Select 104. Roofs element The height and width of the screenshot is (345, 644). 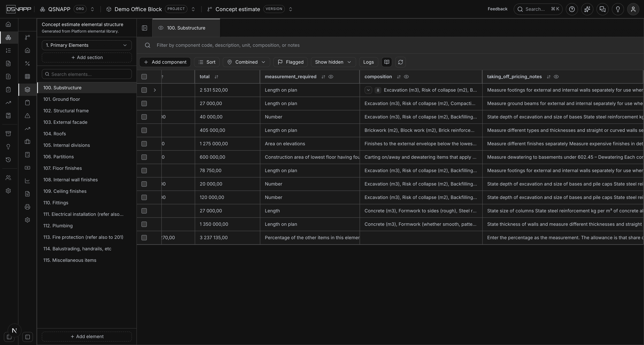pyautogui.click(x=87, y=134)
